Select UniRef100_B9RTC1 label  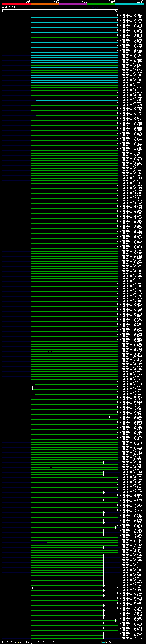pyautogui.click(x=131, y=397)
